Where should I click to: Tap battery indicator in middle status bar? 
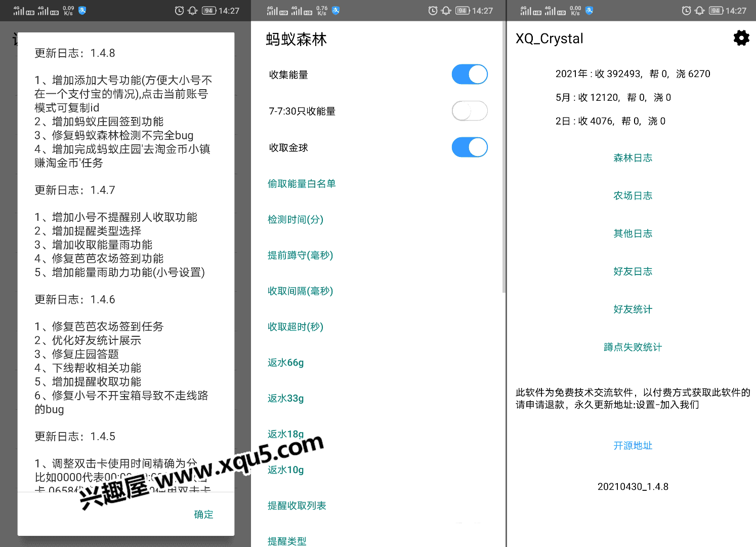tap(463, 11)
